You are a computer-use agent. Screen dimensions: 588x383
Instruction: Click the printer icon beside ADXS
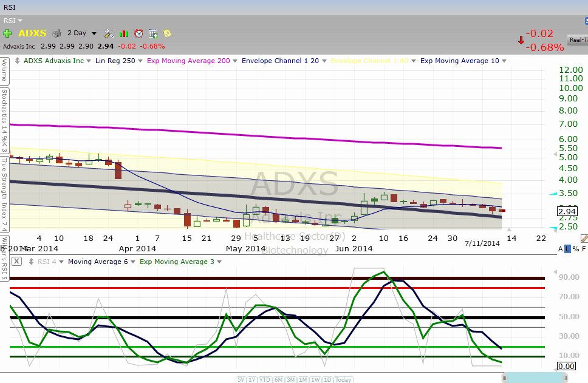pyautogui.click(x=56, y=33)
